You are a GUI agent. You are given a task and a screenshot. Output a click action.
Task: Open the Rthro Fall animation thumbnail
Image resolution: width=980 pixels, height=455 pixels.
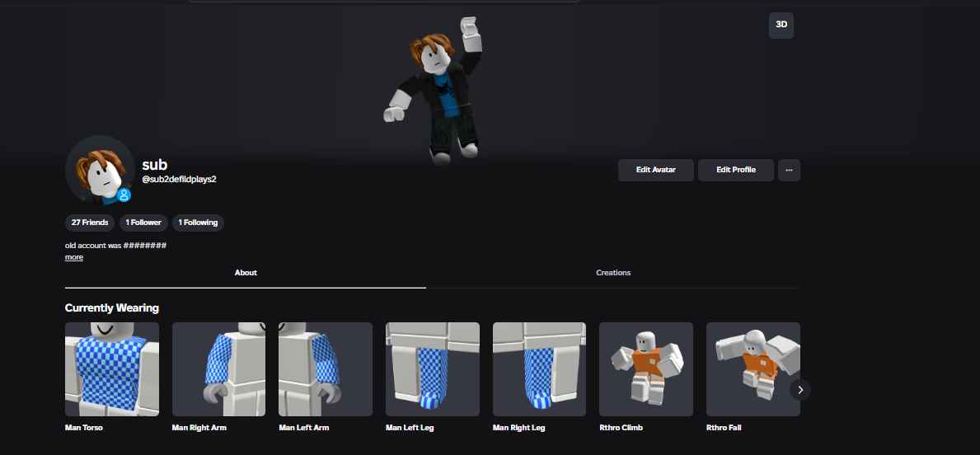tap(753, 369)
